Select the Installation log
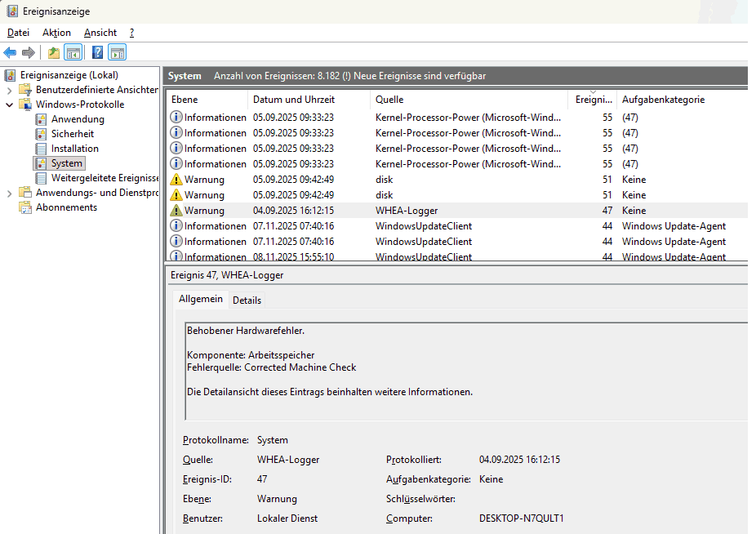The height and width of the screenshot is (534, 756). 75,149
